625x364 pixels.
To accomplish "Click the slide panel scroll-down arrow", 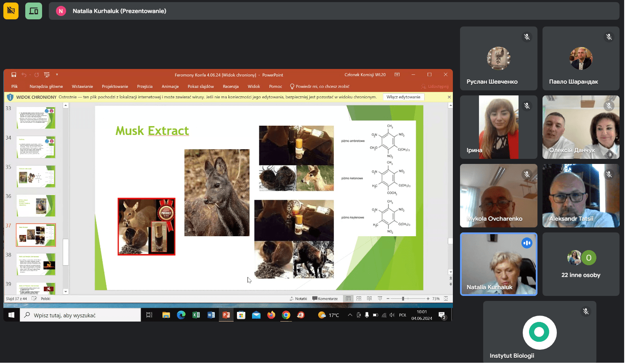I will pyautogui.click(x=66, y=291).
